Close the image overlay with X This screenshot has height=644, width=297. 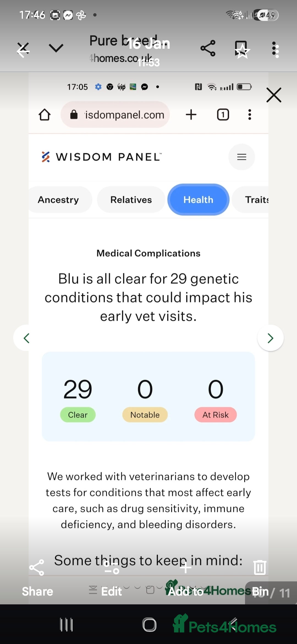(274, 95)
